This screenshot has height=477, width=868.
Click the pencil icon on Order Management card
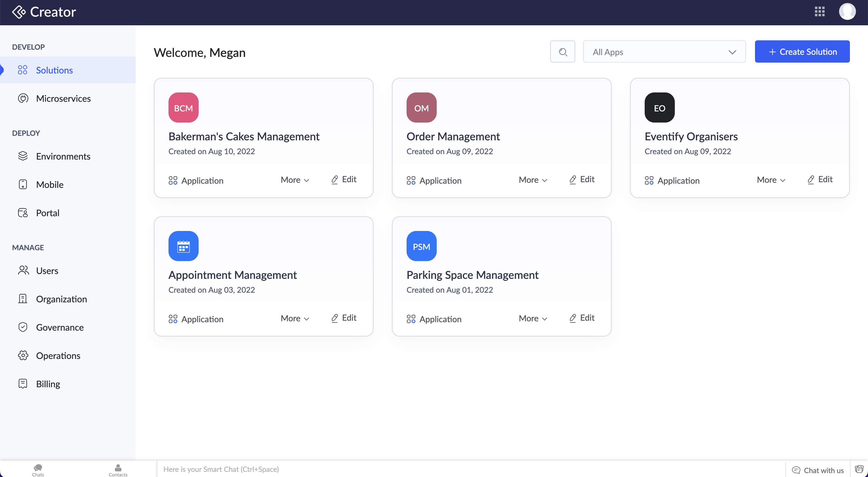573,179
